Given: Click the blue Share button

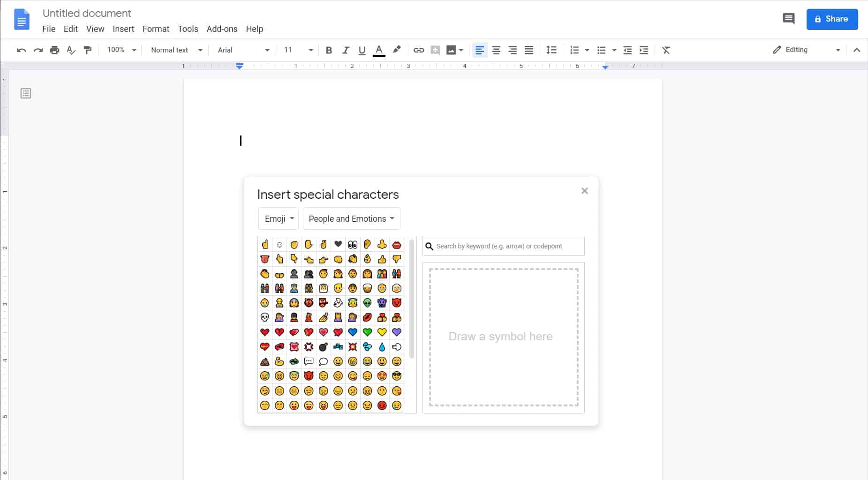Looking at the screenshot, I should point(832,19).
